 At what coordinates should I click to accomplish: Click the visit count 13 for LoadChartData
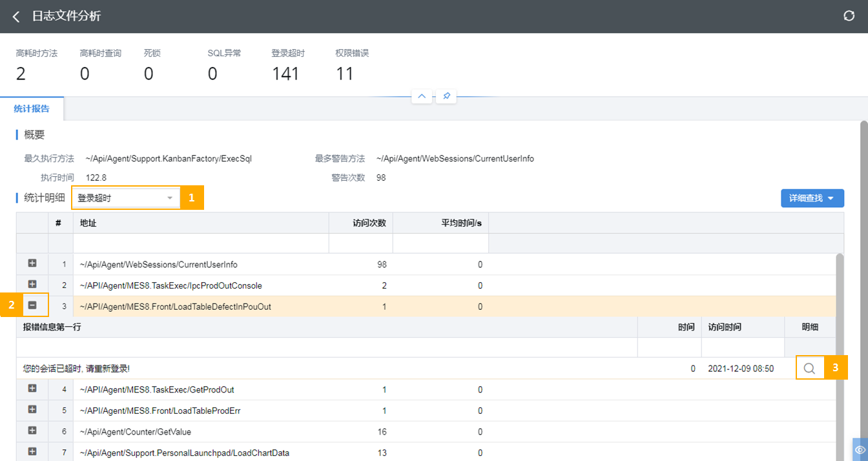pos(382,453)
